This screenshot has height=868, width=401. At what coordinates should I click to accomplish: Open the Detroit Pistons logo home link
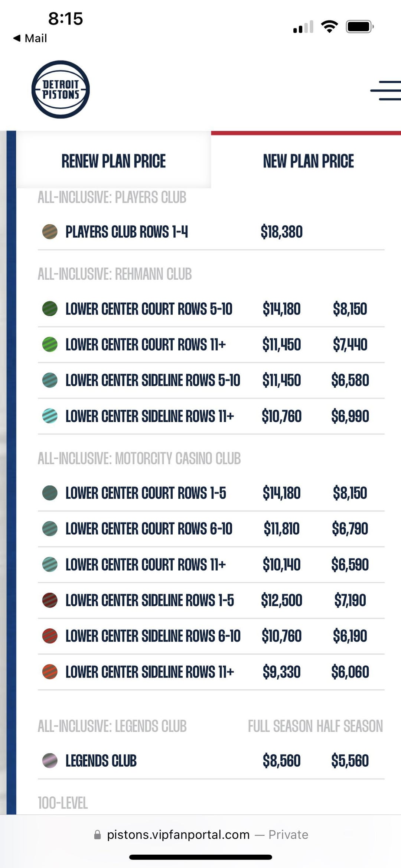61,90
